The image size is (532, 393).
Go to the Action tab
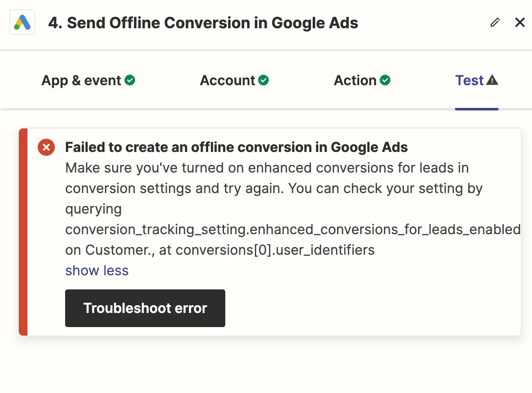coord(362,80)
